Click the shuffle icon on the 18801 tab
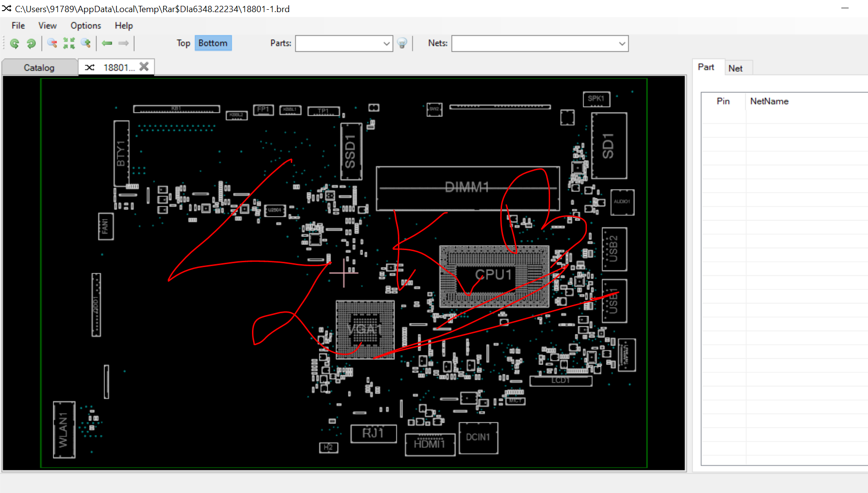This screenshot has height=493, width=868. click(x=90, y=67)
